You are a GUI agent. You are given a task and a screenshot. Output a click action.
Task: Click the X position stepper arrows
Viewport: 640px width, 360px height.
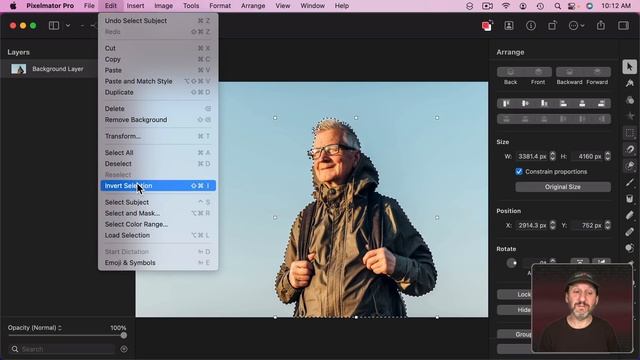click(552, 225)
